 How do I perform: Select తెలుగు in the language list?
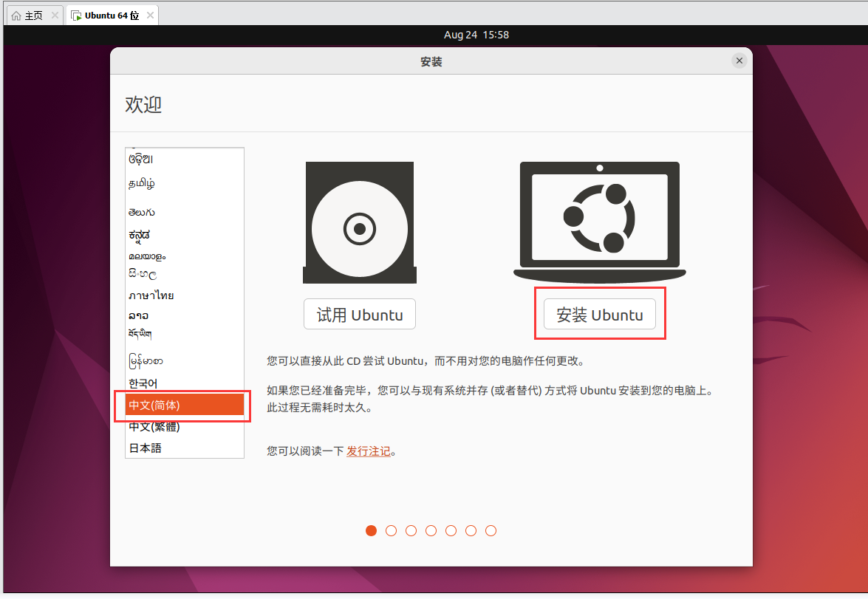185,212
